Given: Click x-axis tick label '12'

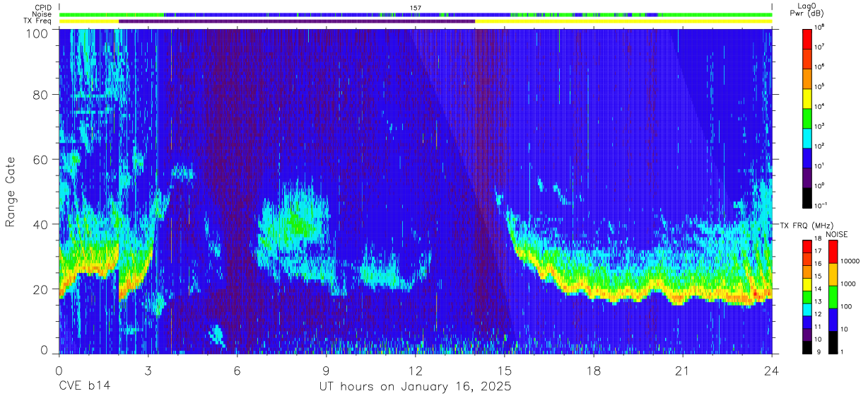Looking at the screenshot, I should tap(416, 371).
